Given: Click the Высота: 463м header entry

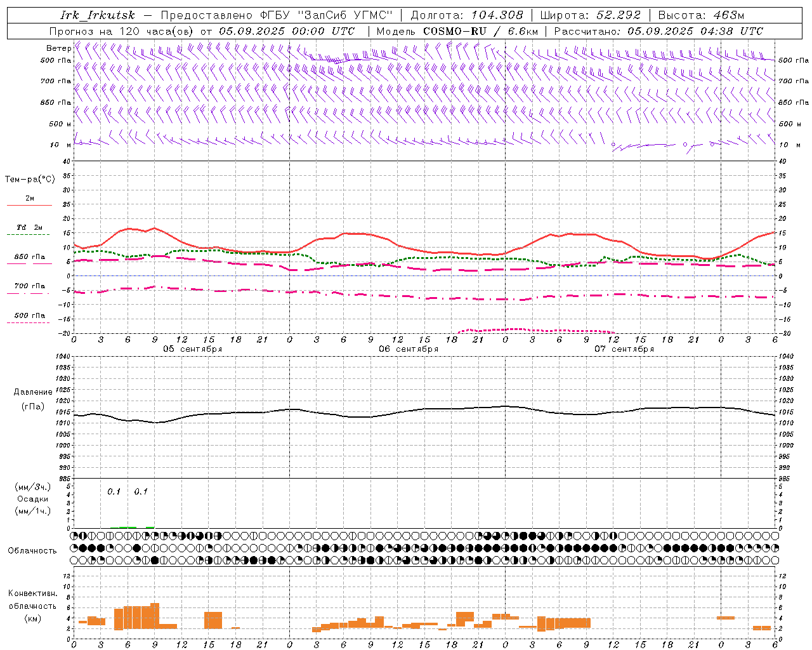Looking at the screenshot, I should (701, 15).
